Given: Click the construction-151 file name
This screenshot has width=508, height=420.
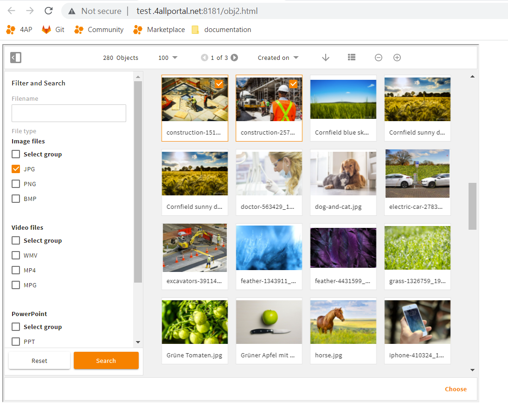Looking at the screenshot, I should [x=193, y=133].
